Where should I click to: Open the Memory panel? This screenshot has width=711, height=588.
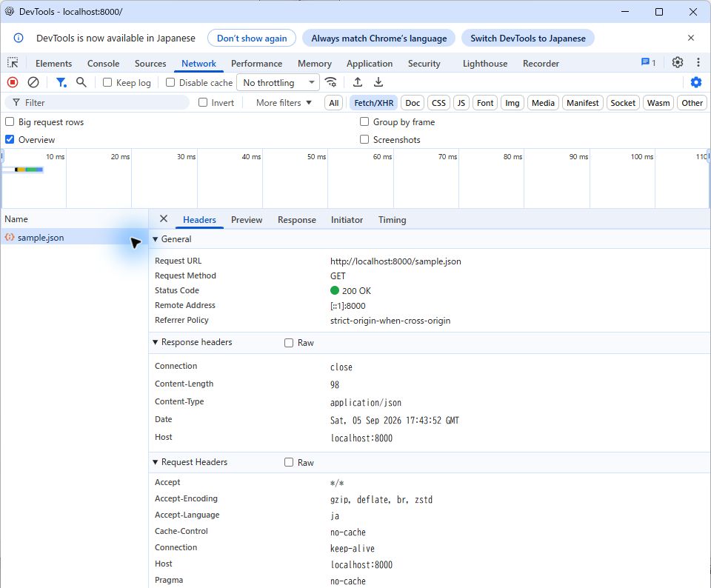[315, 64]
